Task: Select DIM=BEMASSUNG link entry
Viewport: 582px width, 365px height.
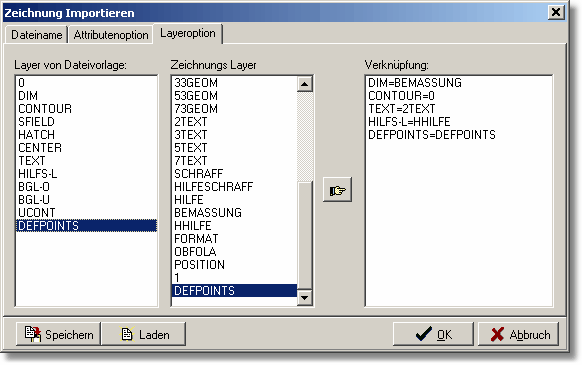Action: (x=459, y=83)
